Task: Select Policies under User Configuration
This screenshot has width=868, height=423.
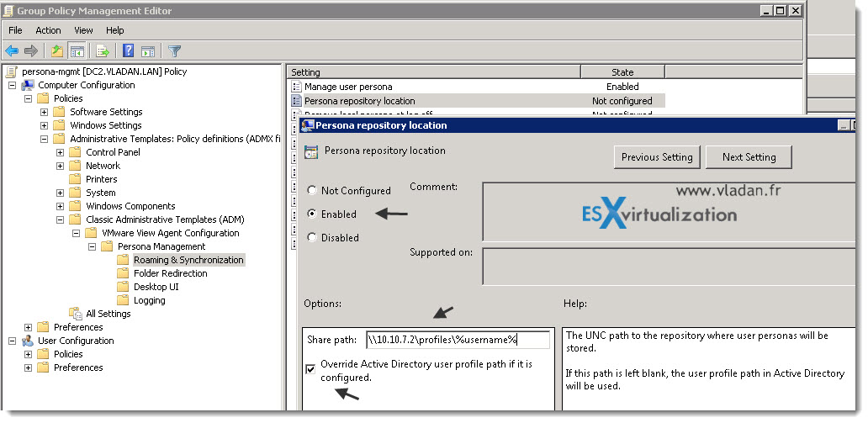Action: 68,354
